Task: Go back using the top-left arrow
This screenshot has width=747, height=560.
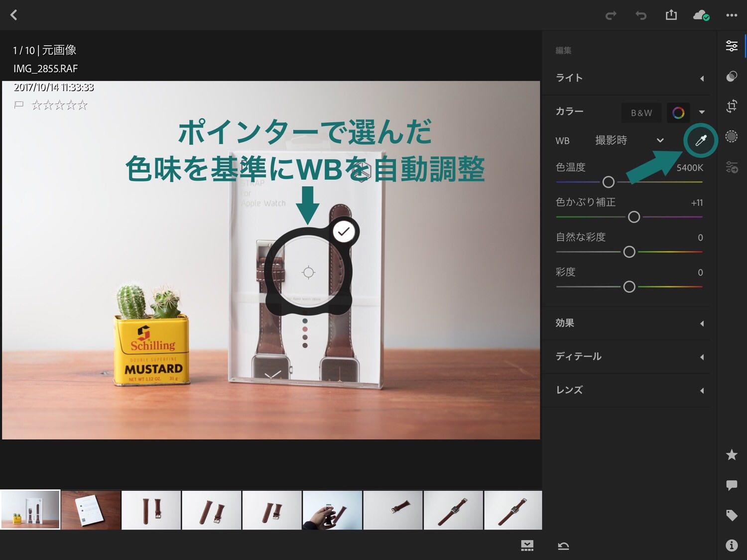Action: 14,15
